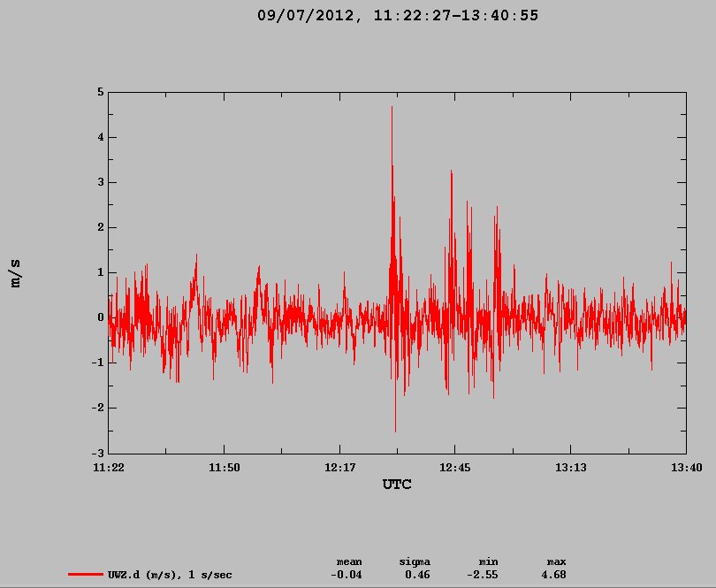Click the max value 4.68

(553, 575)
